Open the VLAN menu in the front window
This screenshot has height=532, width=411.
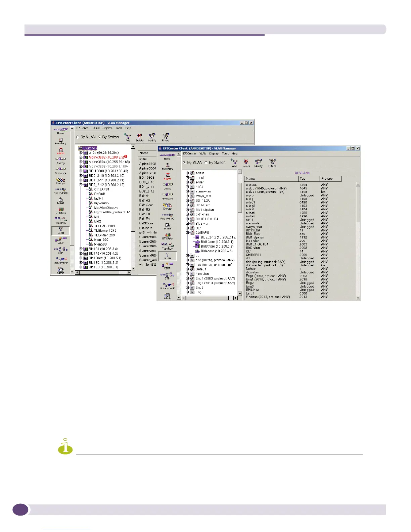click(x=203, y=153)
